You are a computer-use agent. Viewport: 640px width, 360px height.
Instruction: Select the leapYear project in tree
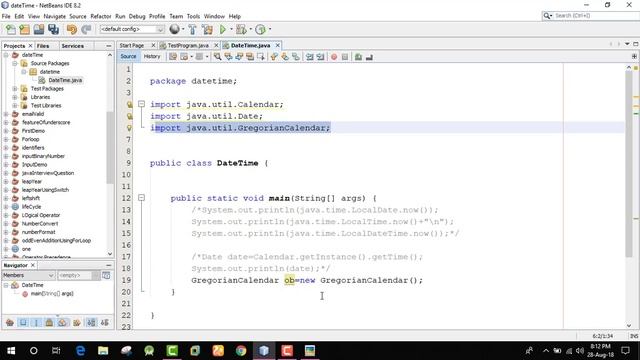tap(32, 181)
